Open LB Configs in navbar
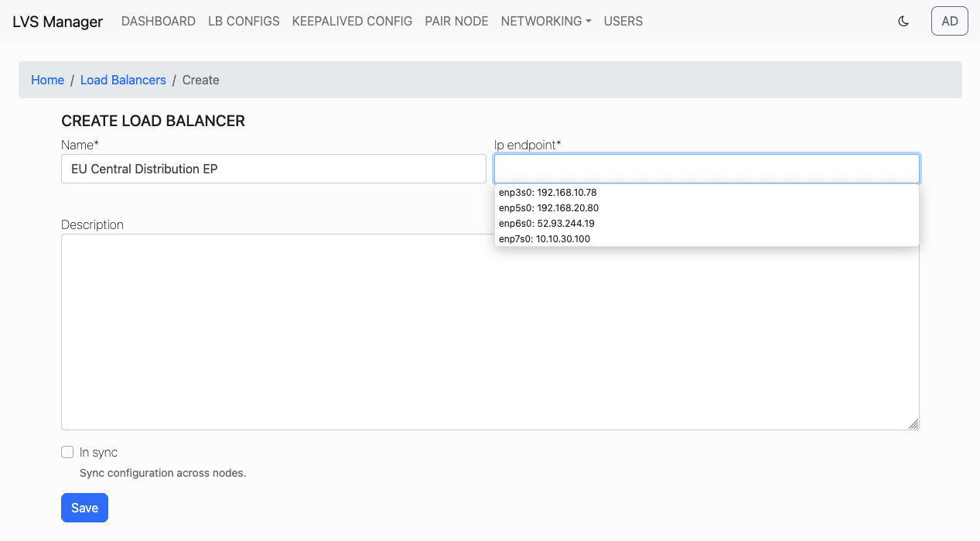The height and width of the screenshot is (541, 980). (244, 22)
